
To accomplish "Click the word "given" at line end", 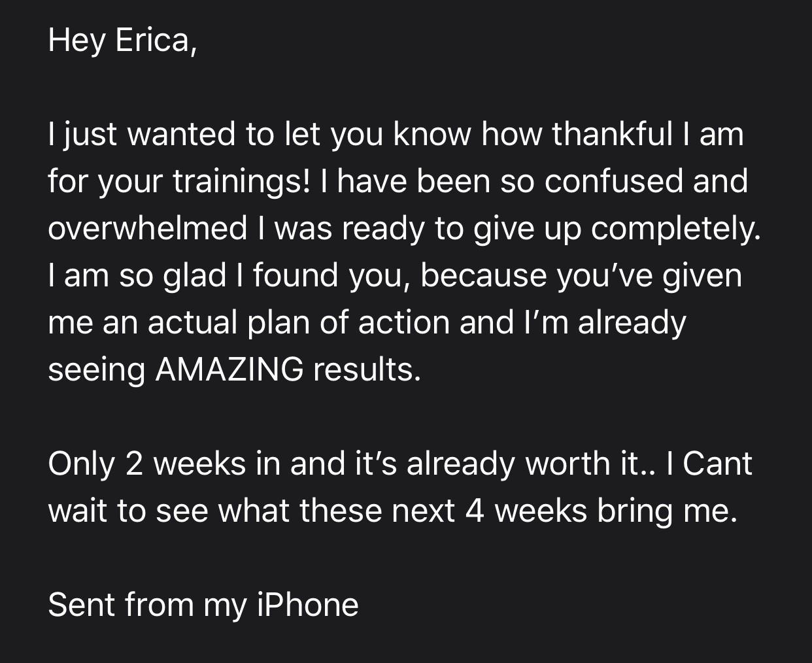I will click(703, 275).
